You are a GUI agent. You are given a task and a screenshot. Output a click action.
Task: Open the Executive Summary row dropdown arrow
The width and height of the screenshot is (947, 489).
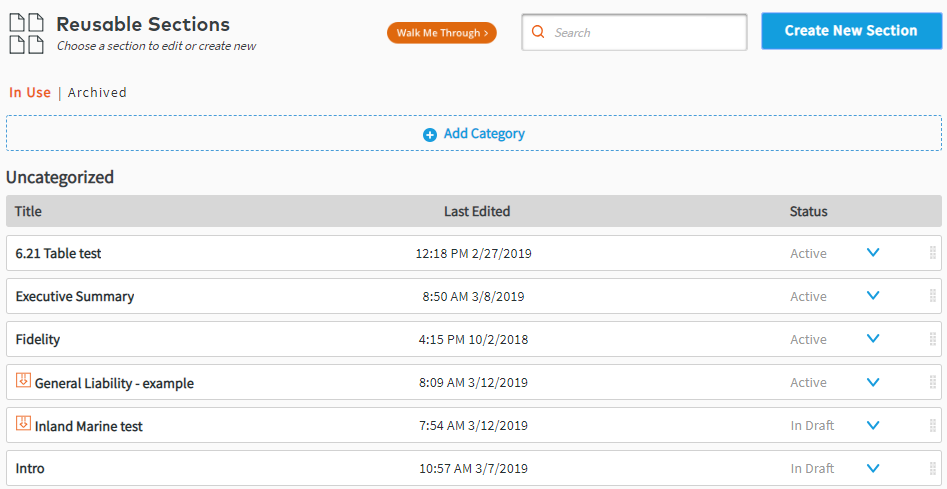pyautogui.click(x=873, y=296)
